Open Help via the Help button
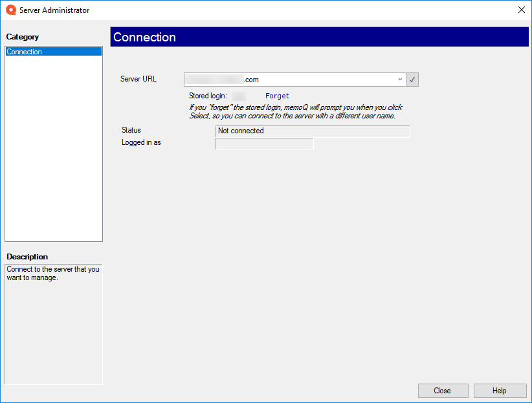This screenshot has width=532, height=403. coord(499,391)
